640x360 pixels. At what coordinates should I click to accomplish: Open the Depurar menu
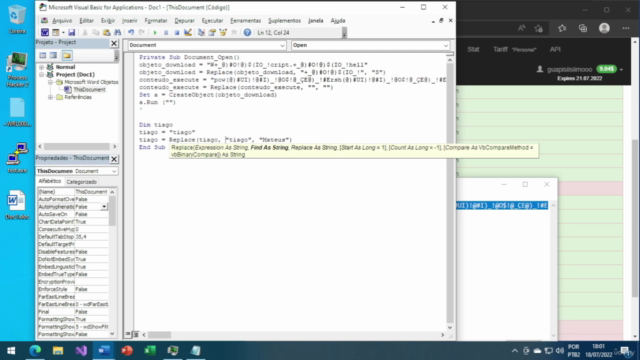pyautogui.click(x=184, y=20)
